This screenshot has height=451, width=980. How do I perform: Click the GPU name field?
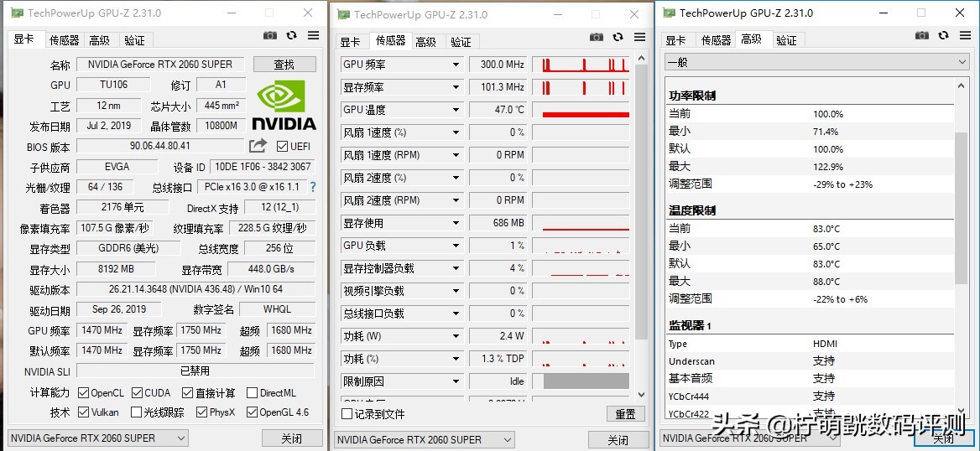pos(159,64)
